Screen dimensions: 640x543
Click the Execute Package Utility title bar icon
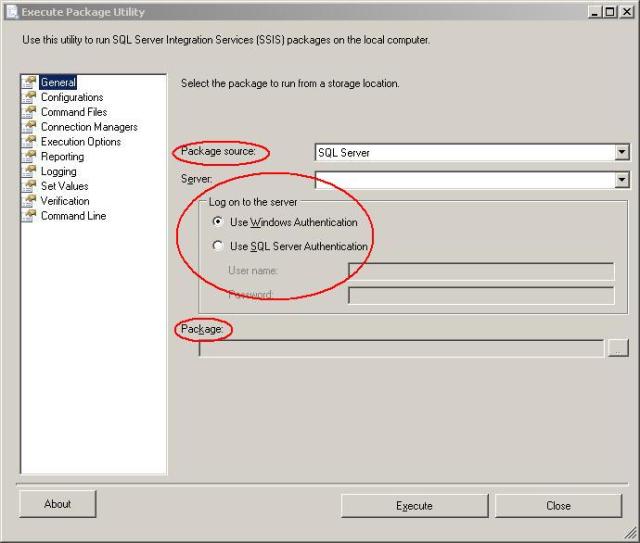pos(11,12)
